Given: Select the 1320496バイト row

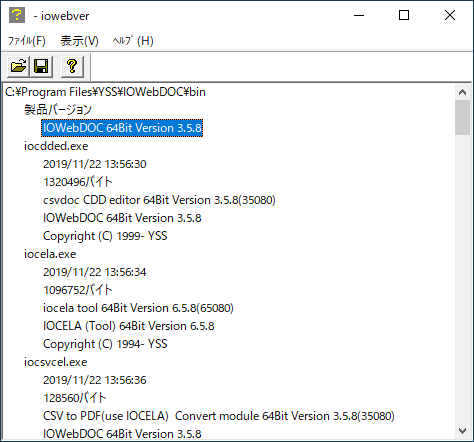Looking at the screenshot, I should [78, 182].
